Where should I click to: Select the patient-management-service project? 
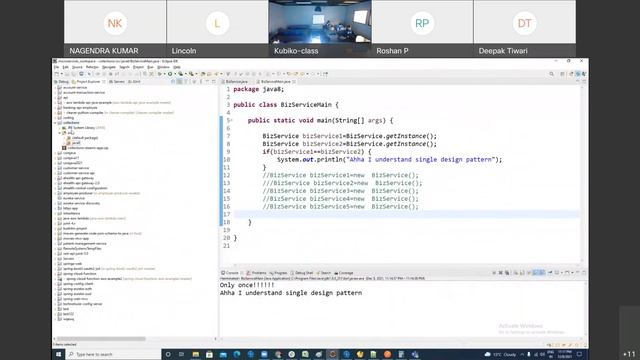pos(84,243)
